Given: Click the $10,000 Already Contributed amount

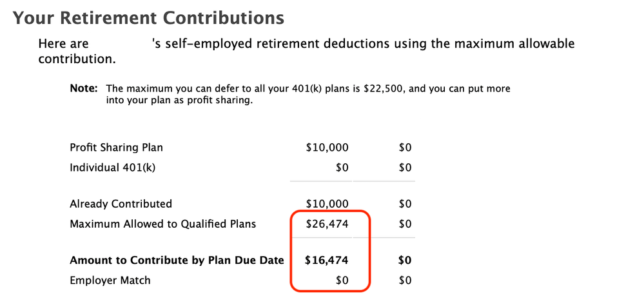Looking at the screenshot, I should pyautogui.click(x=327, y=204).
